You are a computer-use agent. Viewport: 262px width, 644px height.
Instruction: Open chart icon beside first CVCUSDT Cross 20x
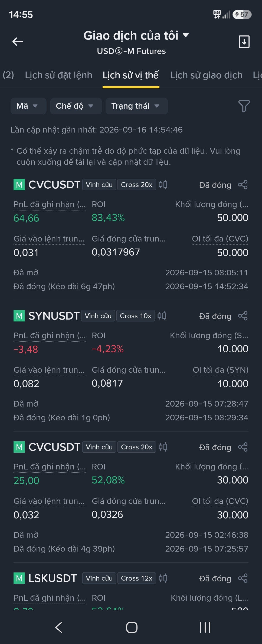(x=163, y=185)
